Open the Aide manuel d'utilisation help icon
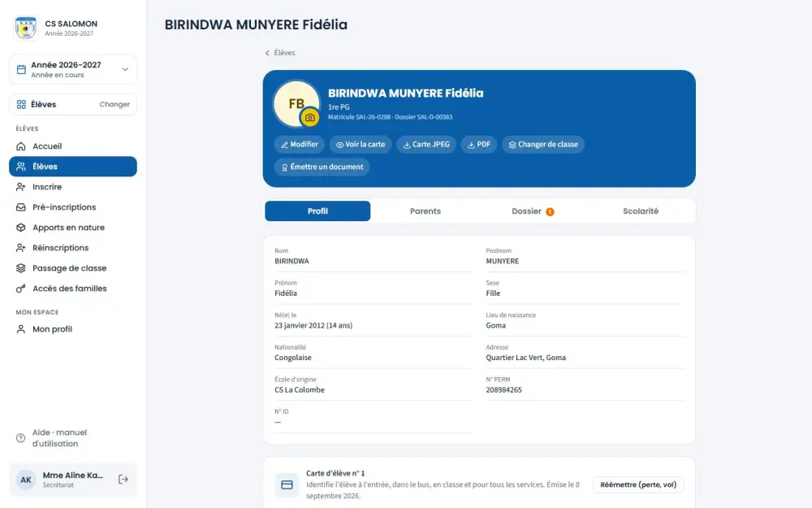The height and width of the screenshot is (508, 812). pyautogui.click(x=21, y=438)
